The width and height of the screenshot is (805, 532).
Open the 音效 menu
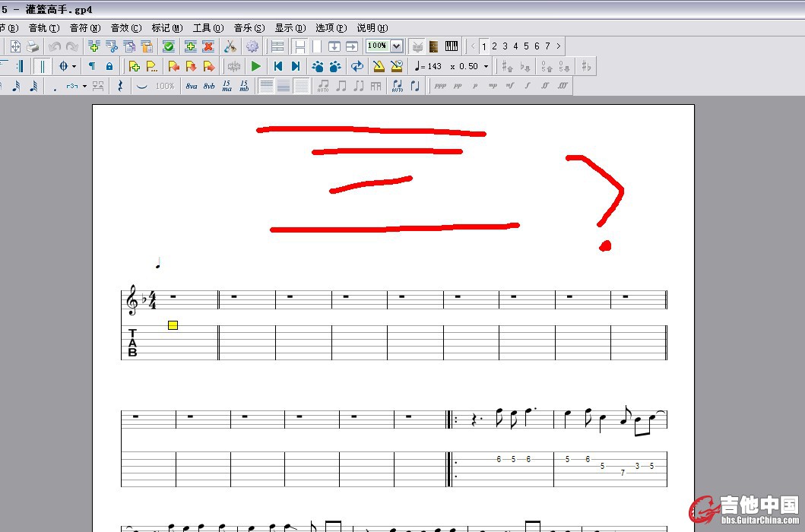(125, 28)
